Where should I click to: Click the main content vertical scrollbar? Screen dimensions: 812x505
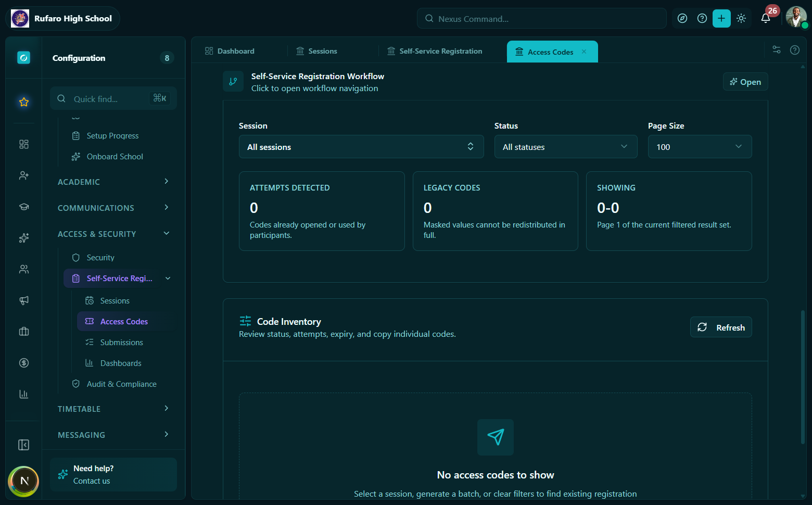tap(803, 377)
